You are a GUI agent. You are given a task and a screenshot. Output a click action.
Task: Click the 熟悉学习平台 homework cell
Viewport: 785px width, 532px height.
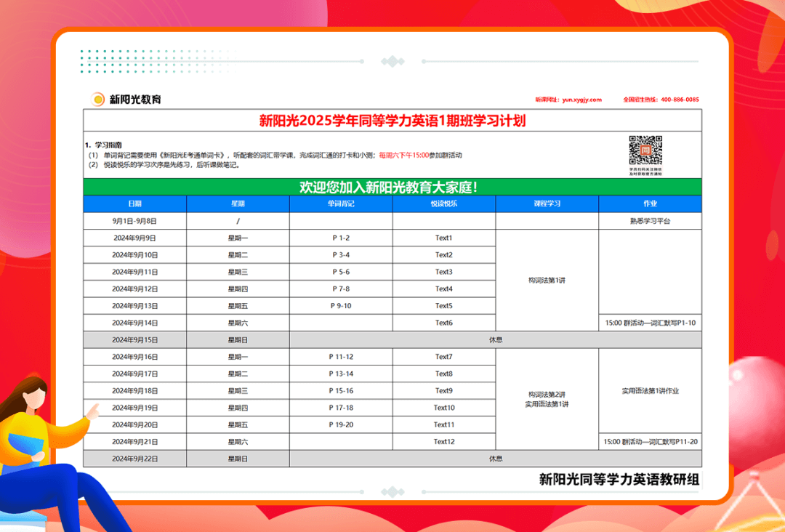click(651, 221)
